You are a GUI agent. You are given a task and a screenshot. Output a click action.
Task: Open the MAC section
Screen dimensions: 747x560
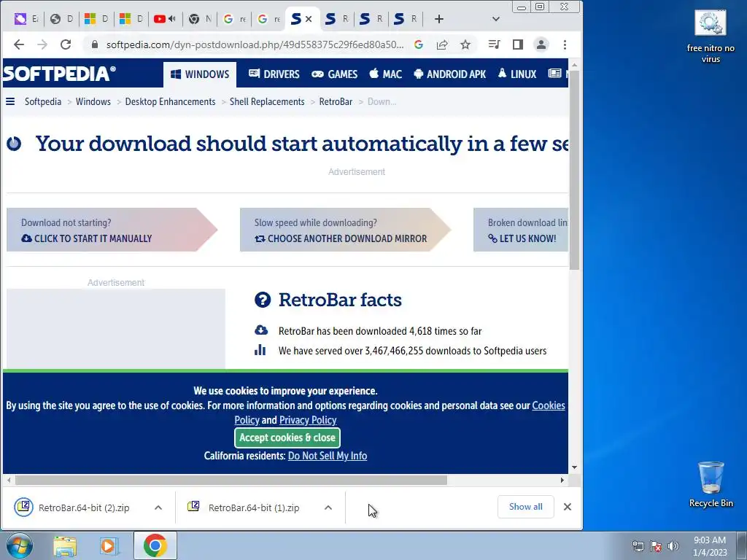point(386,74)
